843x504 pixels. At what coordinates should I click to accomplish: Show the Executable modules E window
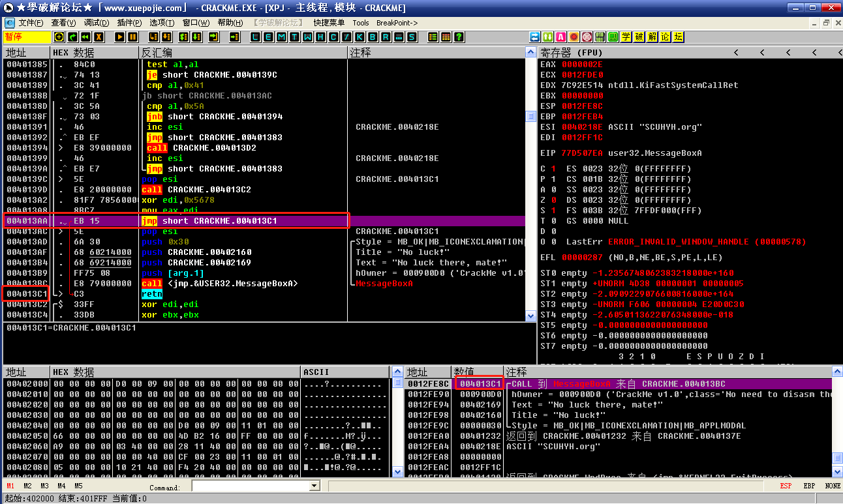[268, 37]
